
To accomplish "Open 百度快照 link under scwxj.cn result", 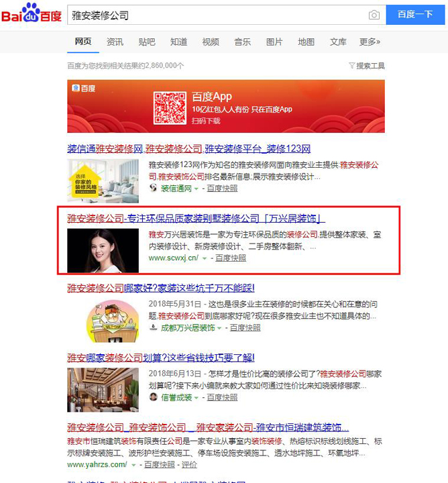I will [231, 258].
